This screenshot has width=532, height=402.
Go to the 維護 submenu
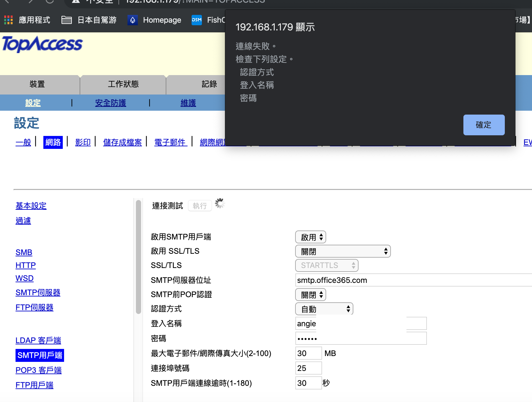188,103
